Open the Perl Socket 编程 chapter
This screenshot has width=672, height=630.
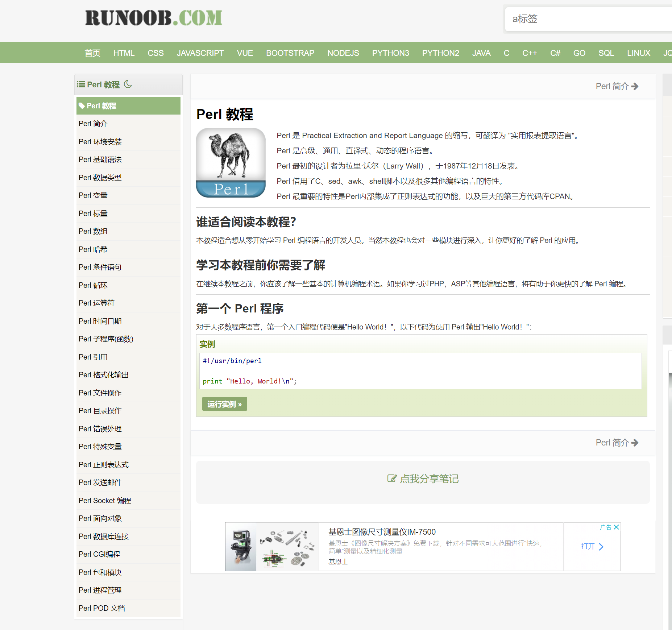pyautogui.click(x=105, y=501)
